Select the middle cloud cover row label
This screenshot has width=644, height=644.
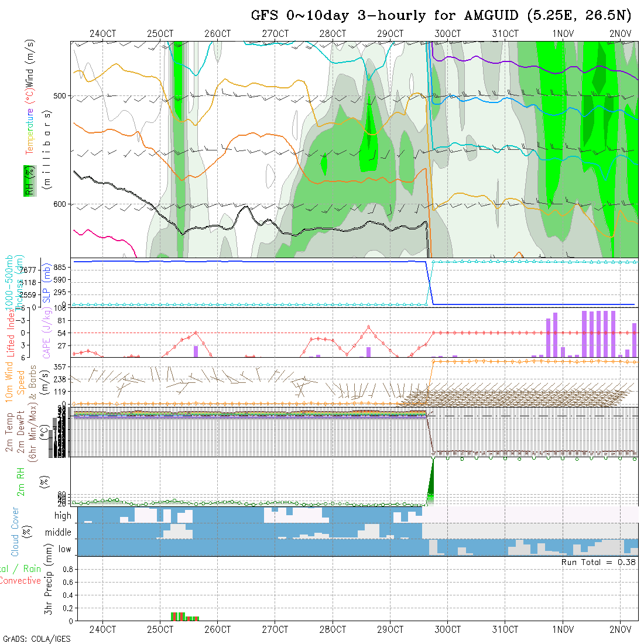point(59,533)
